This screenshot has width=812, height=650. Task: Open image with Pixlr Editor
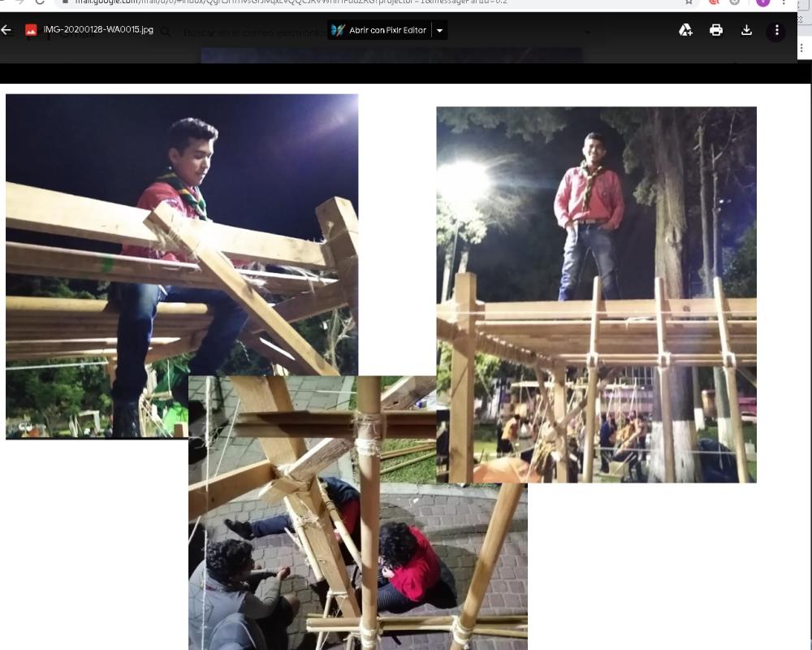[379, 30]
